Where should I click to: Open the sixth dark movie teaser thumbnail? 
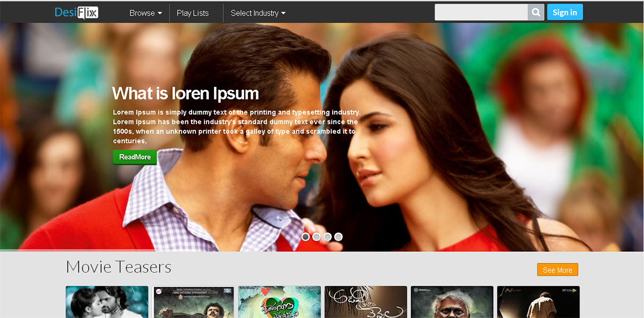coord(538,302)
